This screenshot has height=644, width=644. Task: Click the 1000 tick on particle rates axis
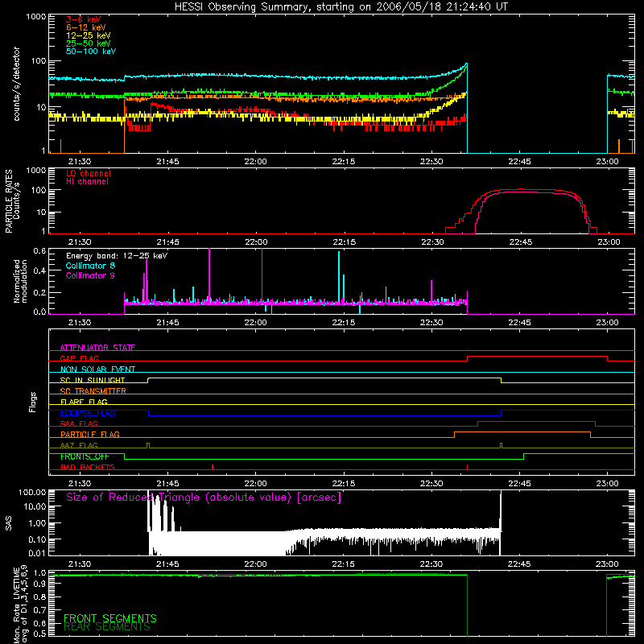click(36, 170)
